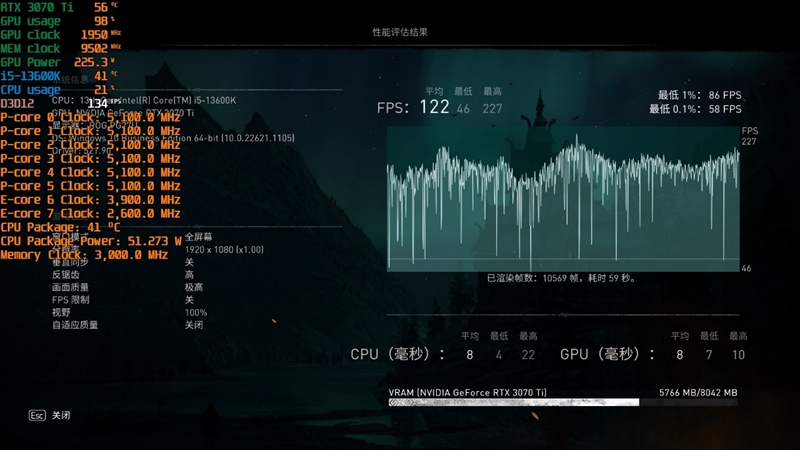800x450 pixels.
Task: Click the 100% value for 视野
Action: (x=196, y=312)
